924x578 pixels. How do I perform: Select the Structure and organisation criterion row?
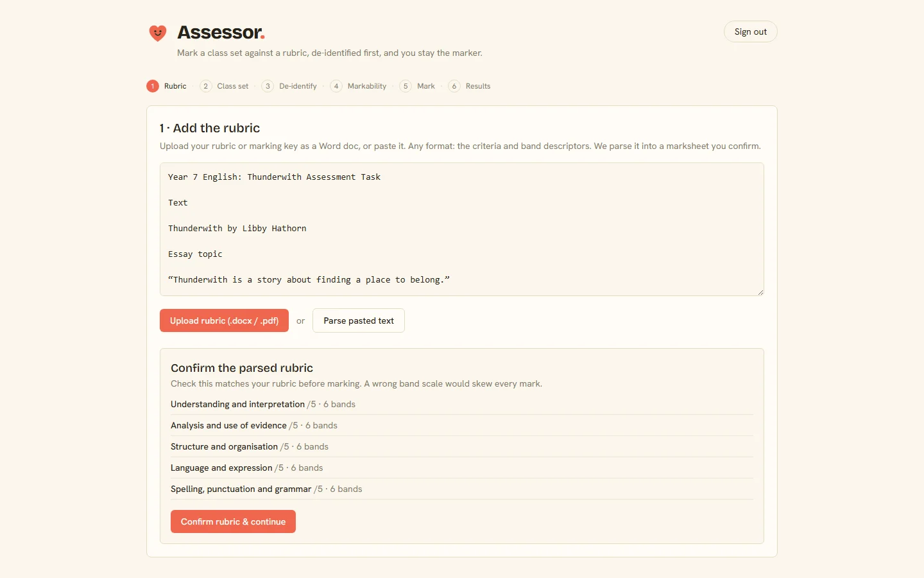click(x=462, y=446)
